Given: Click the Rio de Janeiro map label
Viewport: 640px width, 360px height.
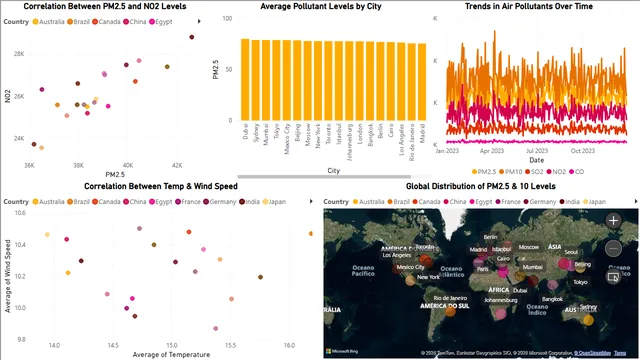Looking at the screenshot, I should [x=450, y=298].
